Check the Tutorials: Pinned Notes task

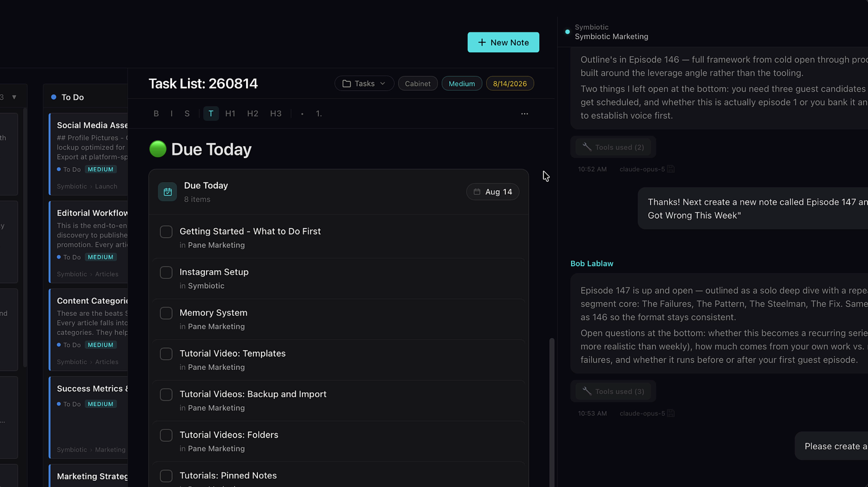(x=166, y=476)
